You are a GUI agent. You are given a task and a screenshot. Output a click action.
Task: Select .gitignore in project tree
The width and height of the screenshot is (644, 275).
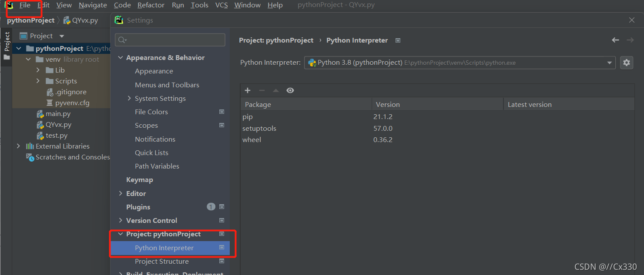(70, 92)
